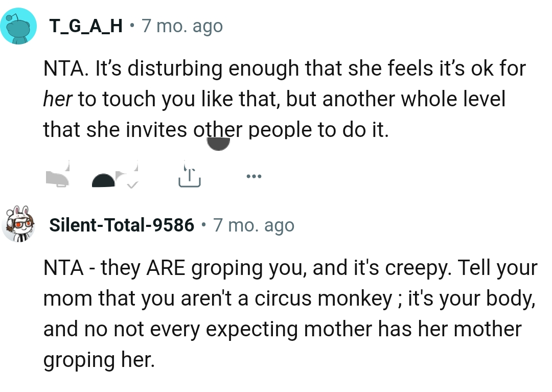Un-highlight the filled vote button
Viewport: 552px width, 392px height.
point(102,179)
